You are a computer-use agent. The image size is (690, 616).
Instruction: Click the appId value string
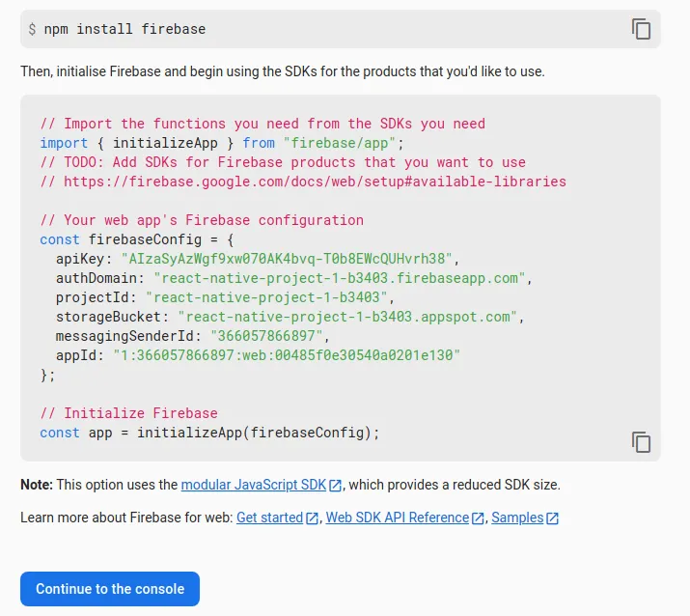tap(287, 355)
